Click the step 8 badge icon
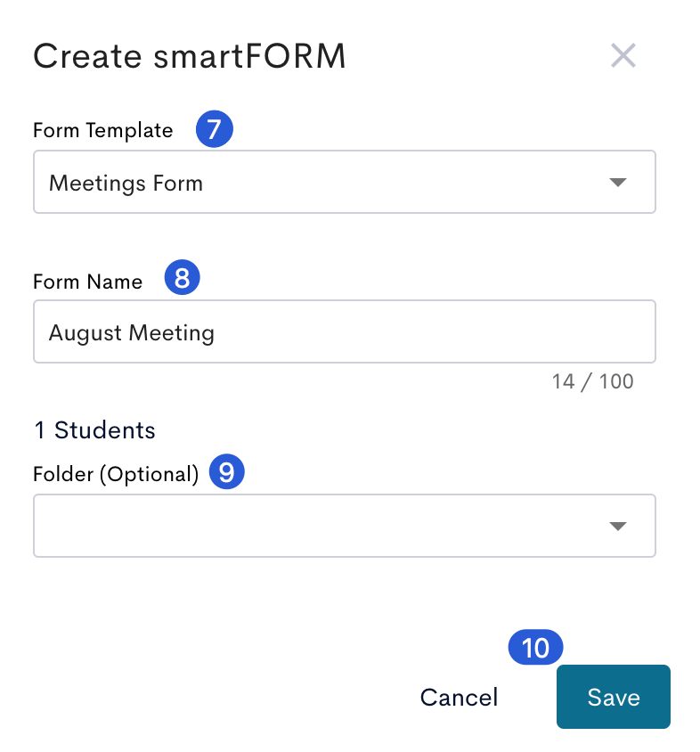 183,277
